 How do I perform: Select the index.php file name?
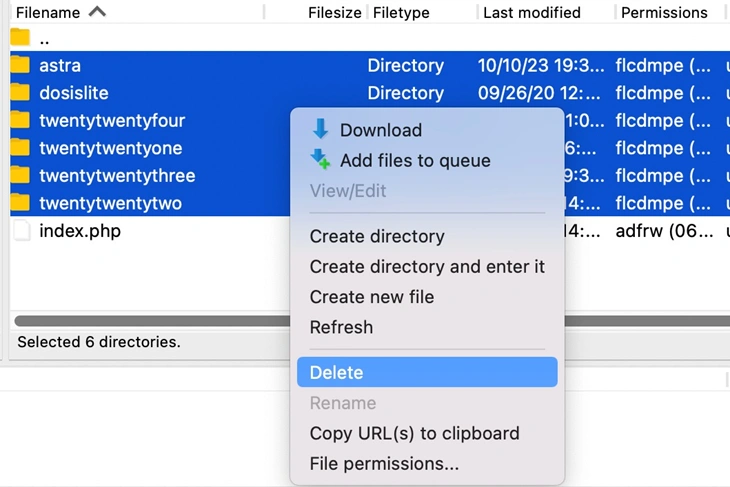pos(80,231)
